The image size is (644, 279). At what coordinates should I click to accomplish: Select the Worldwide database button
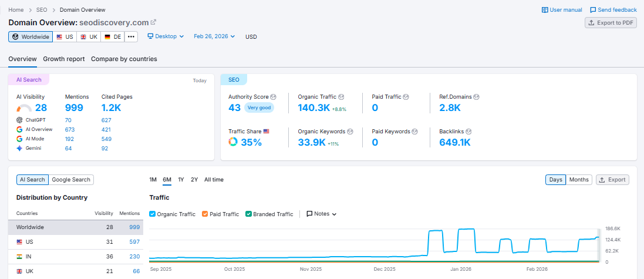(x=31, y=36)
